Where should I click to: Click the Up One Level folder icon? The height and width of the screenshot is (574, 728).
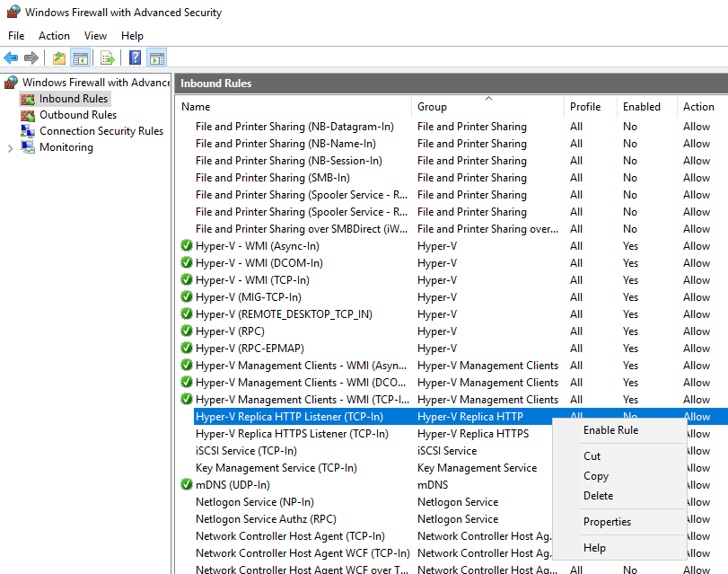pyautogui.click(x=59, y=58)
